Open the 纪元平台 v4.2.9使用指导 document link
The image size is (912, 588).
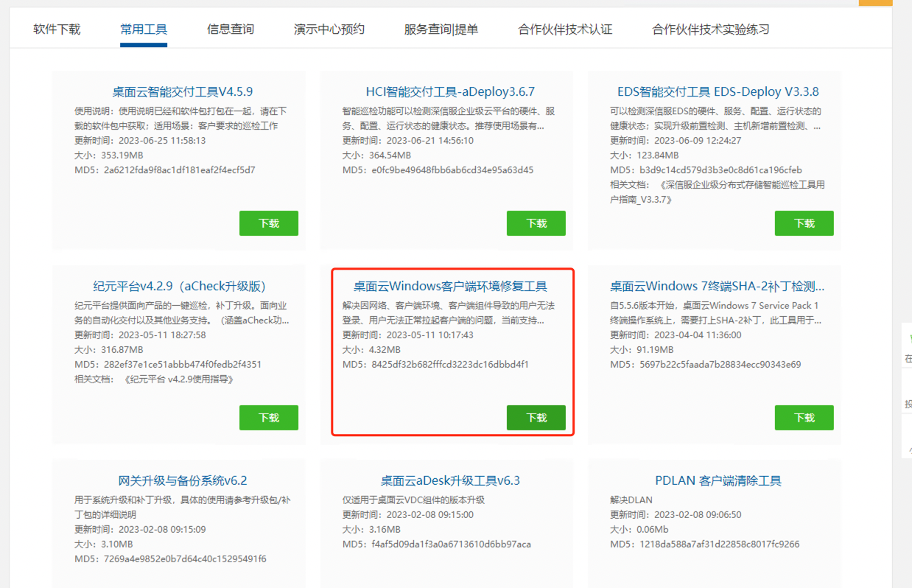coord(179,379)
